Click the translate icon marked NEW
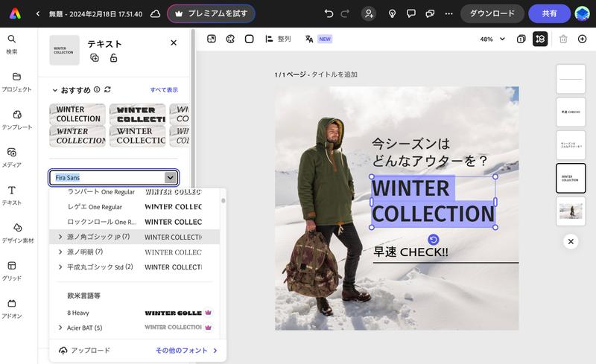This screenshot has width=596, height=364. (309, 39)
